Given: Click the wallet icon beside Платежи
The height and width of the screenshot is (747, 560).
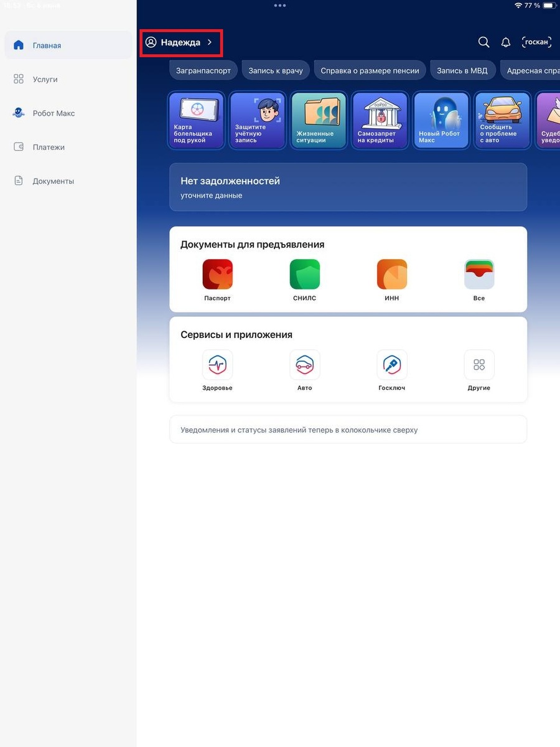Looking at the screenshot, I should [19, 148].
